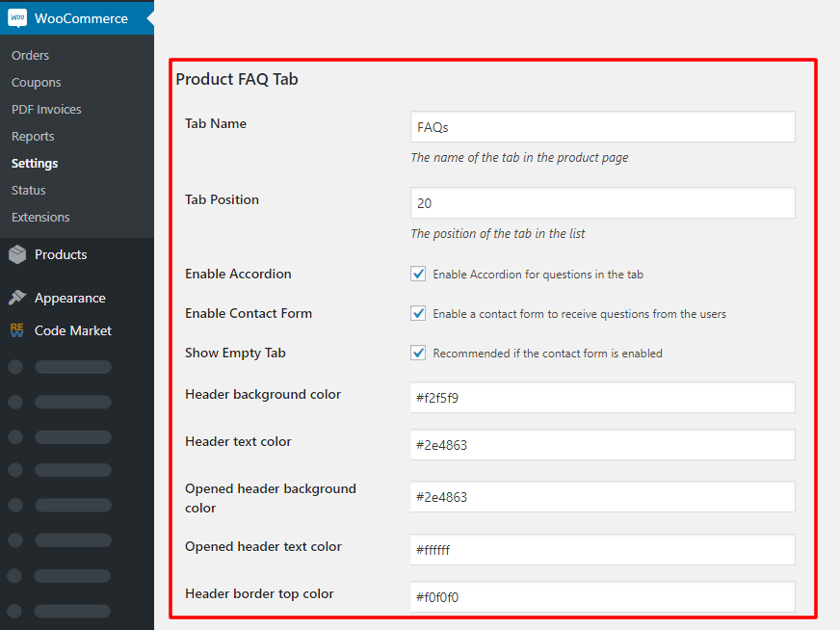
Task: Go to PDF Invoices page
Action: 46,110
